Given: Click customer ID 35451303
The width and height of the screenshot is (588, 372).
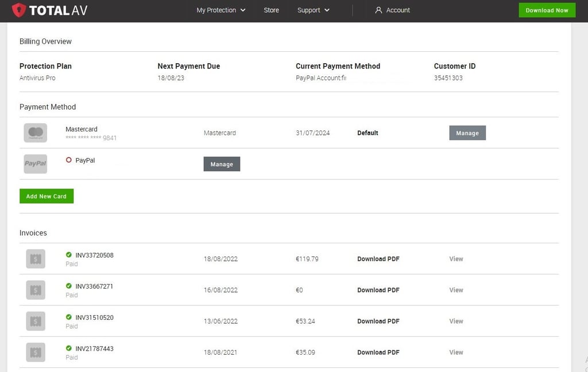Looking at the screenshot, I should tap(448, 78).
